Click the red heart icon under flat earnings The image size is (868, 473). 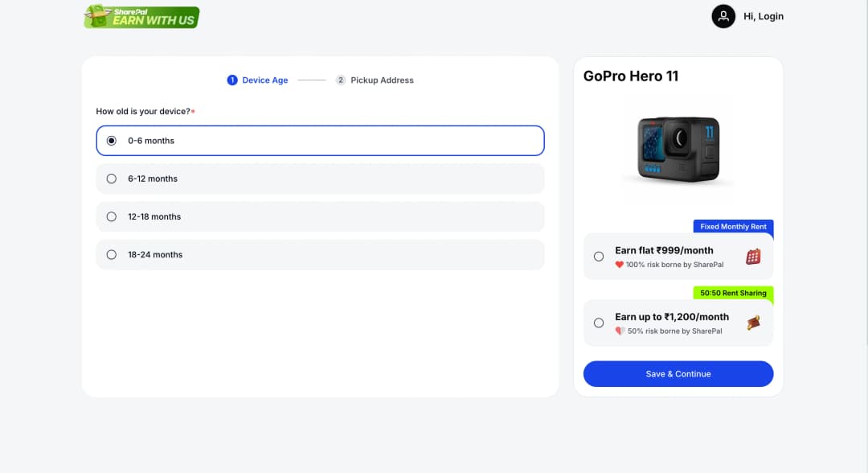[618, 264]
